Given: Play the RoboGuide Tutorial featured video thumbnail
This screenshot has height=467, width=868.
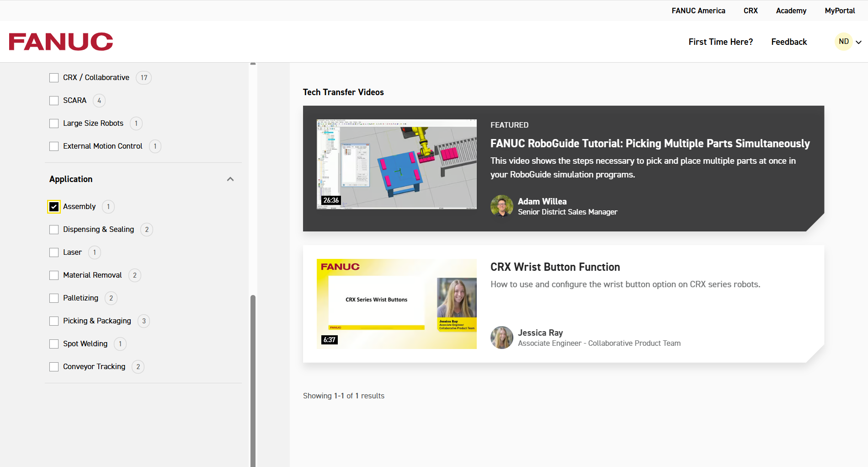Looking at the screenshot, I should [x=396, y=164].
